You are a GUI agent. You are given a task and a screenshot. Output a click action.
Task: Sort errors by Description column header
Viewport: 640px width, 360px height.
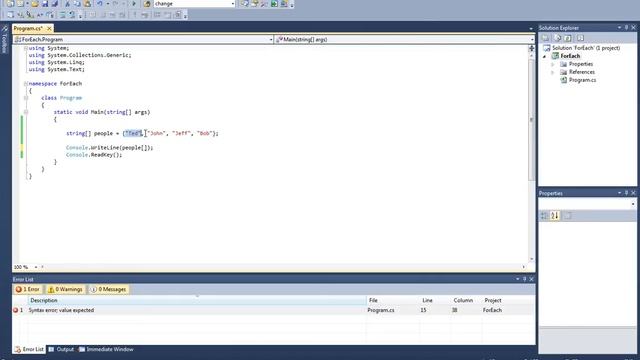click(197, 300)
